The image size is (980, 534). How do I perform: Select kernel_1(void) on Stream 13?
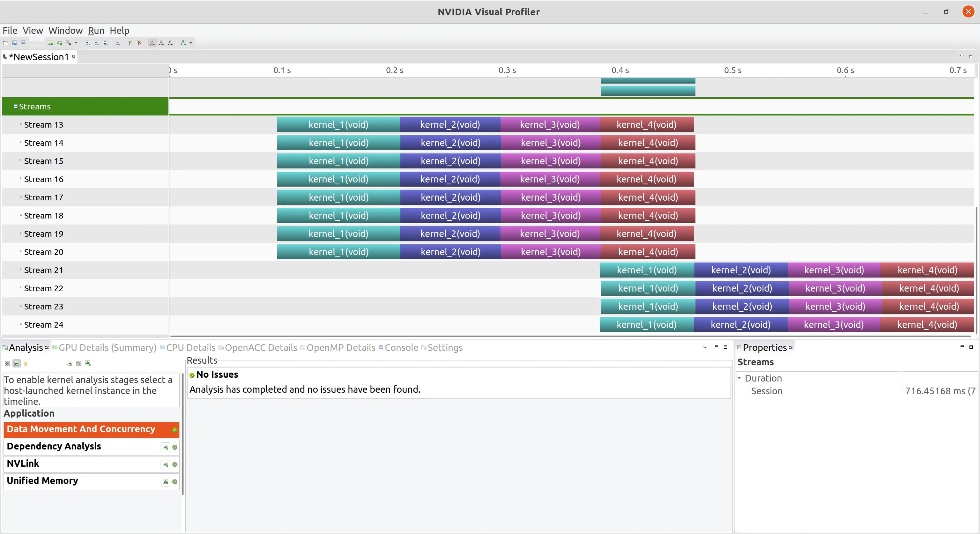click(x=338, y=125)
